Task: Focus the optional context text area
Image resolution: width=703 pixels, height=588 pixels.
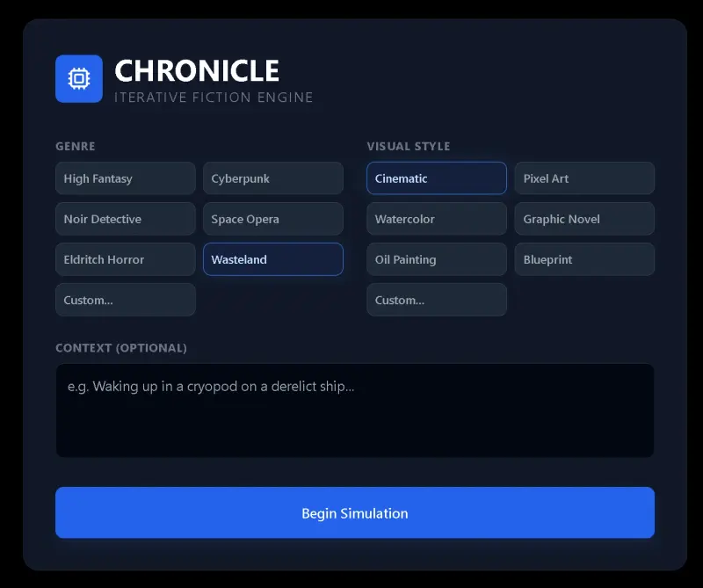Action: click(355, 410)
